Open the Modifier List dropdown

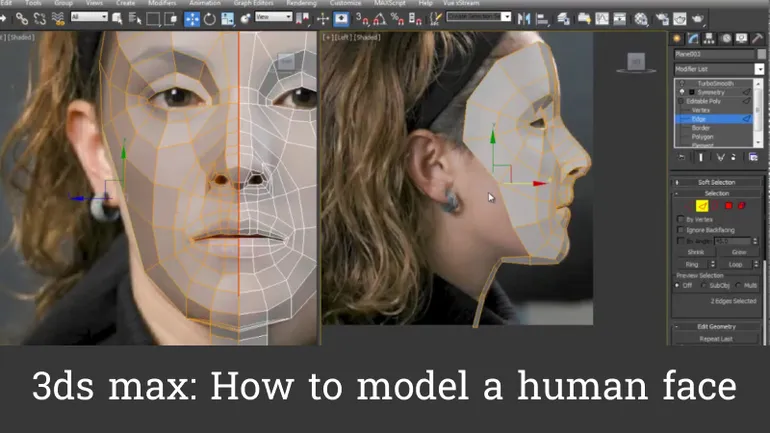719,69
